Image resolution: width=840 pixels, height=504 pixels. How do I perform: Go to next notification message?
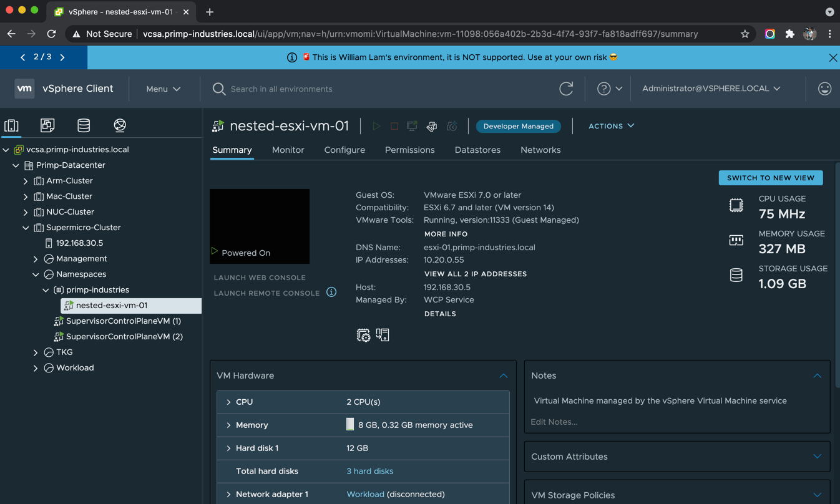[62, 57]
